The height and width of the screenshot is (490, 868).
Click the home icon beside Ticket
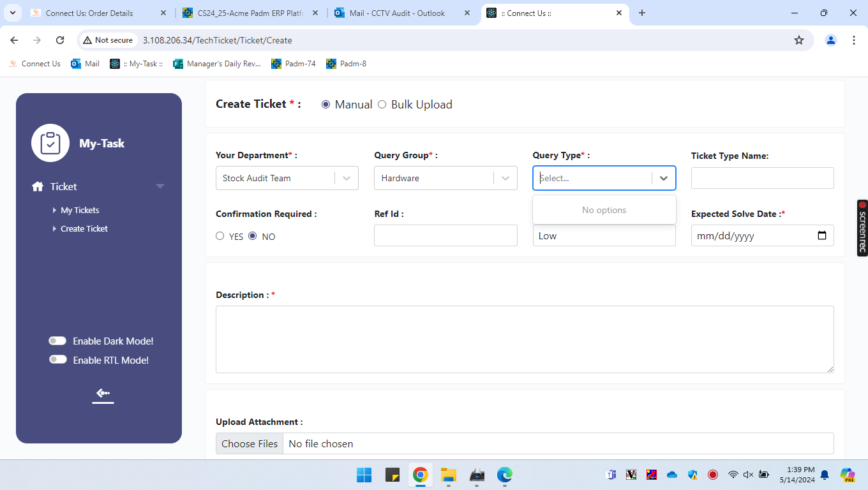pyautogui.click(x=37, y=186)
